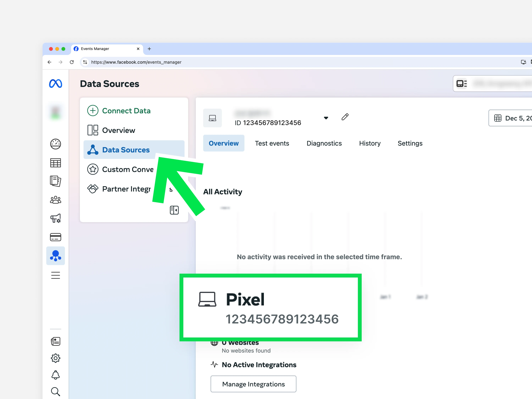Open the All Tools hamburger menu

pos(56,275)
